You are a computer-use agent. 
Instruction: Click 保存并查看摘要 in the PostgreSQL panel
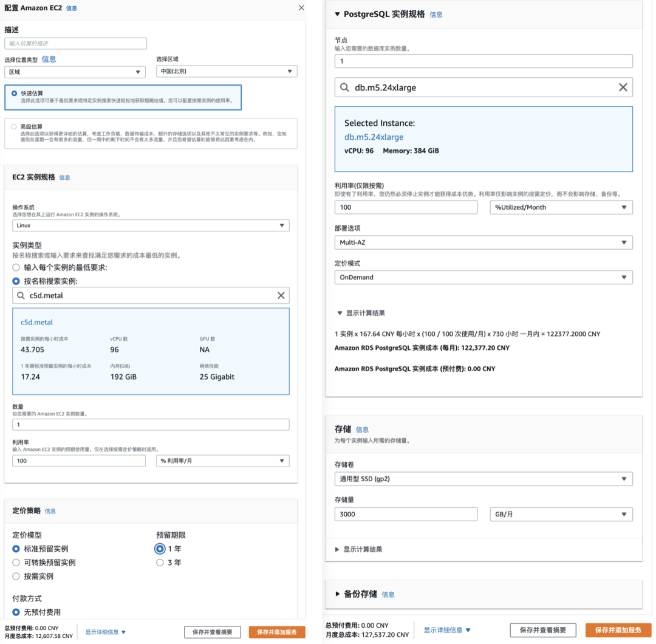[542, 630]
